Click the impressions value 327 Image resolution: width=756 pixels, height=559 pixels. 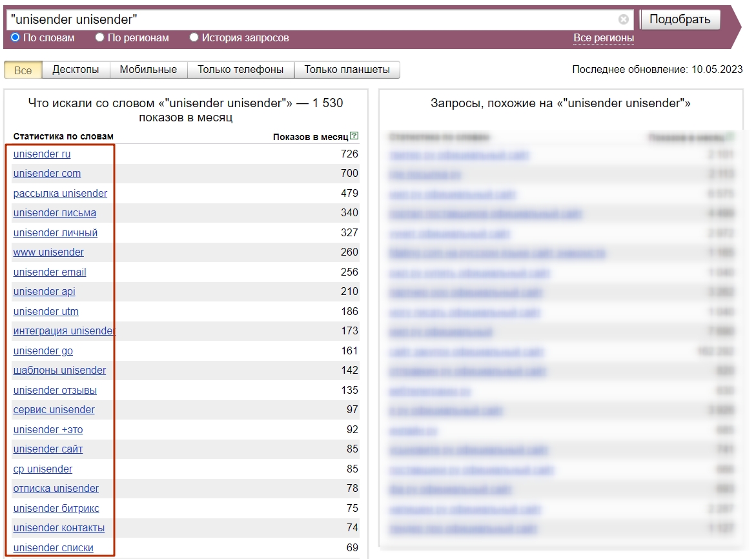click(x=349, y=233)
